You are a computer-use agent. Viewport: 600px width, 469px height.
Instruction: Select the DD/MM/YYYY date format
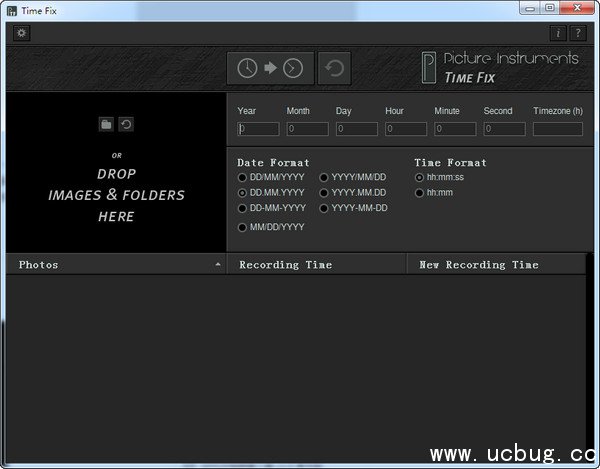pos(242,177)
